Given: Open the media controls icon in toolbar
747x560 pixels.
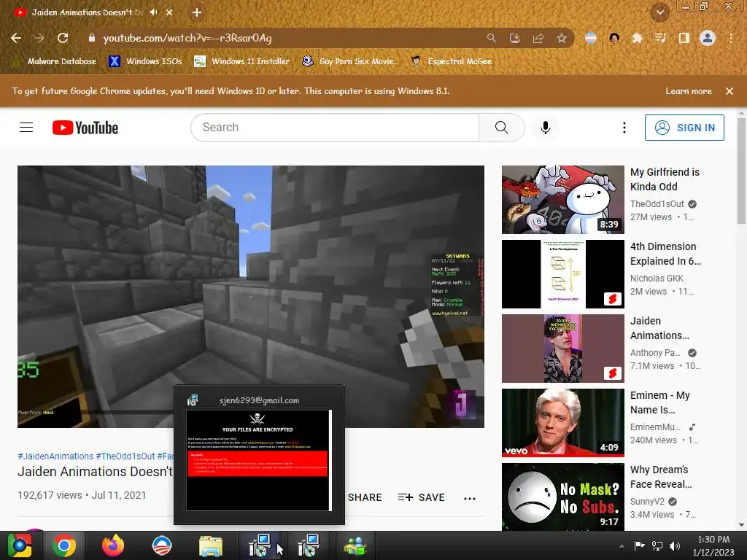Looking at the screenshot, I should click(660, 38).
